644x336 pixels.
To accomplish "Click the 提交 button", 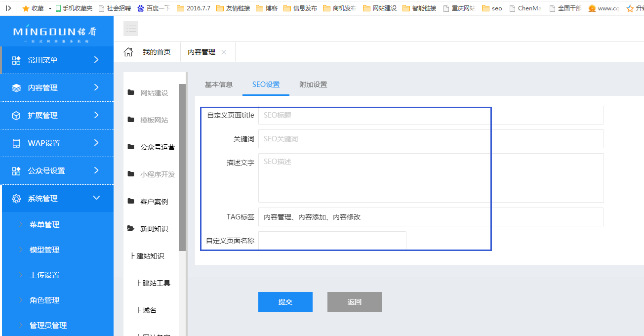I will click(x=285, y=302).
